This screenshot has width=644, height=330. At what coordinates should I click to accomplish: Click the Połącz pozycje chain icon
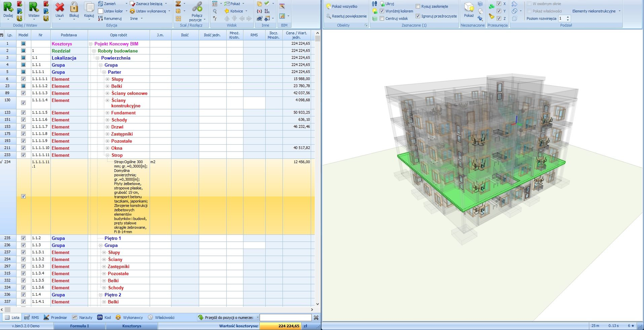197,7
